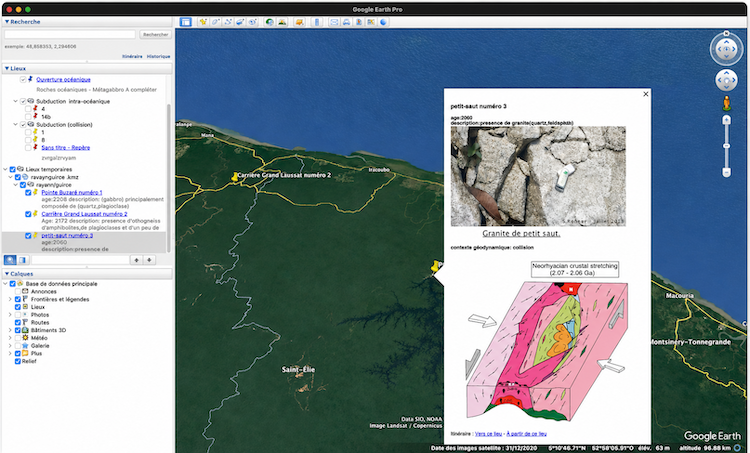Email the view from toolbar

(x=334, y=22)
